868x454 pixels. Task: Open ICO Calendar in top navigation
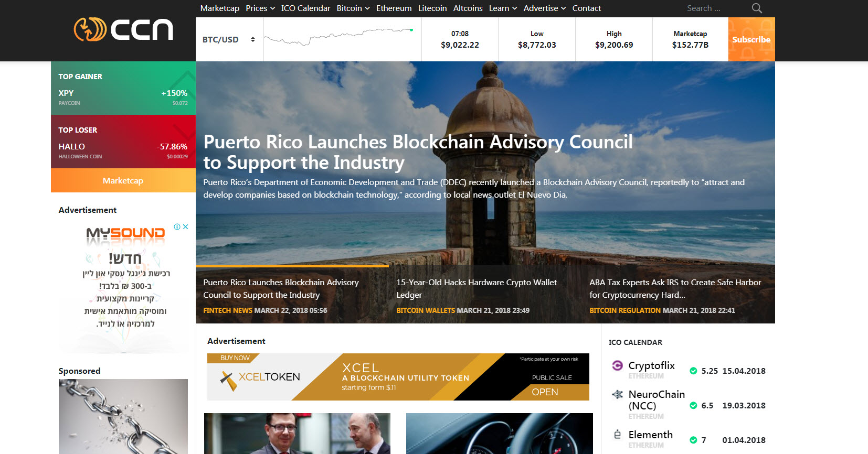305,8
